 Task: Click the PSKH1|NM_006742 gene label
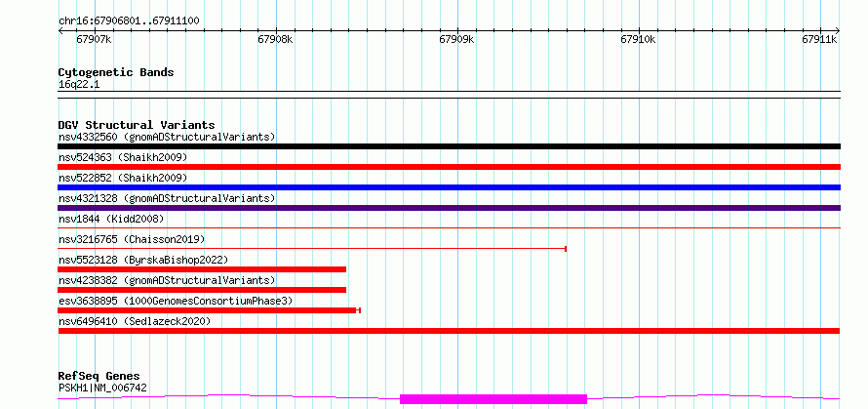pos(102,388)
